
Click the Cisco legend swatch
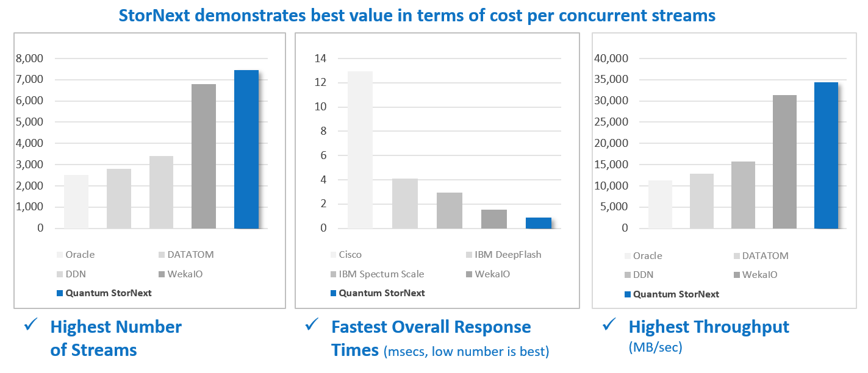point(332,255)
